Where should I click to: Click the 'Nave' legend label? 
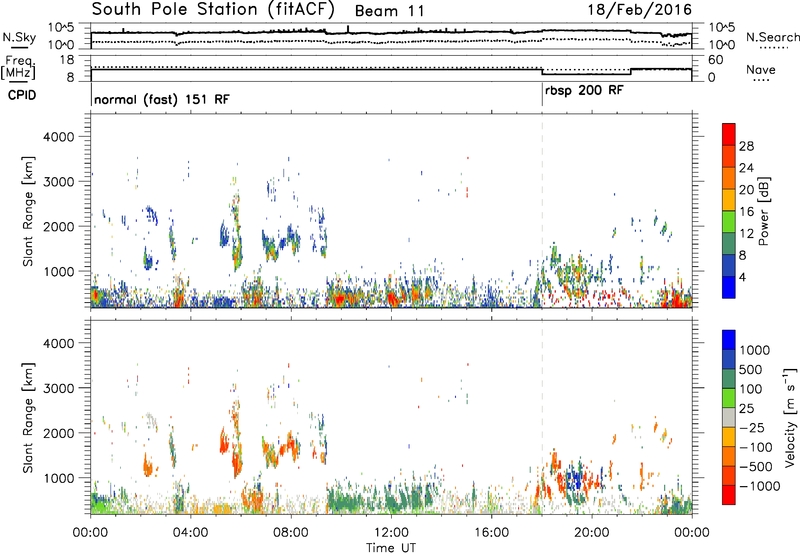[761, 70]
